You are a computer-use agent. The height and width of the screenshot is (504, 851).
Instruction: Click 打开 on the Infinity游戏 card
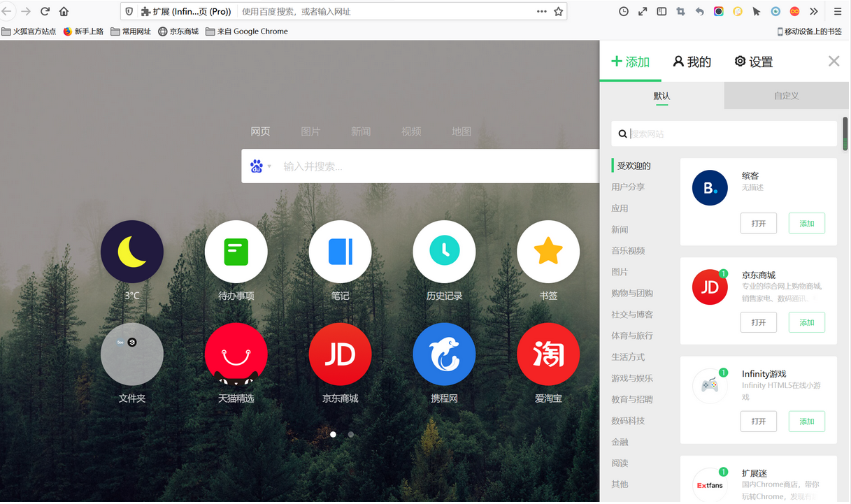pos(759,422)
